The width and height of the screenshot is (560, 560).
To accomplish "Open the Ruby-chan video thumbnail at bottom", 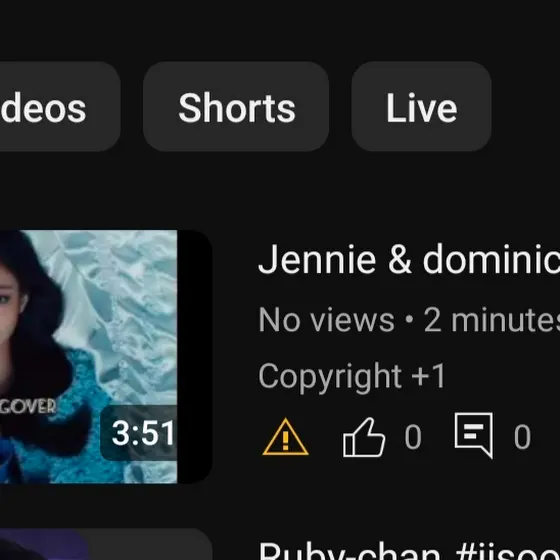I will point(106,544).
